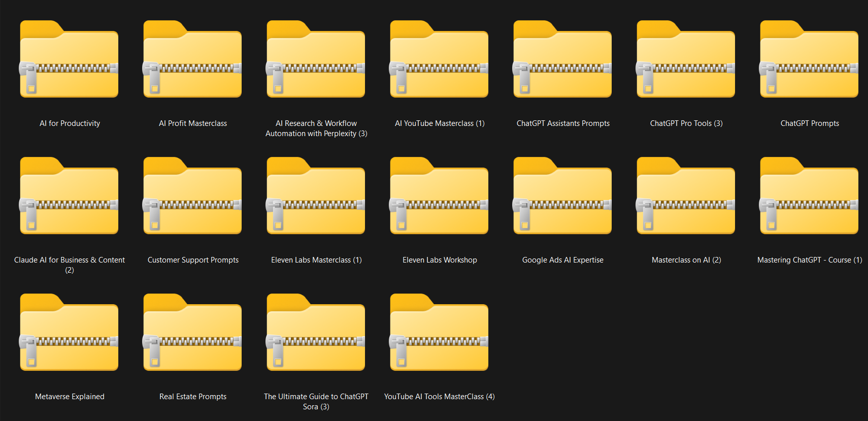Click the Customer Support Prompts zip folder icon

pos(192,196)
